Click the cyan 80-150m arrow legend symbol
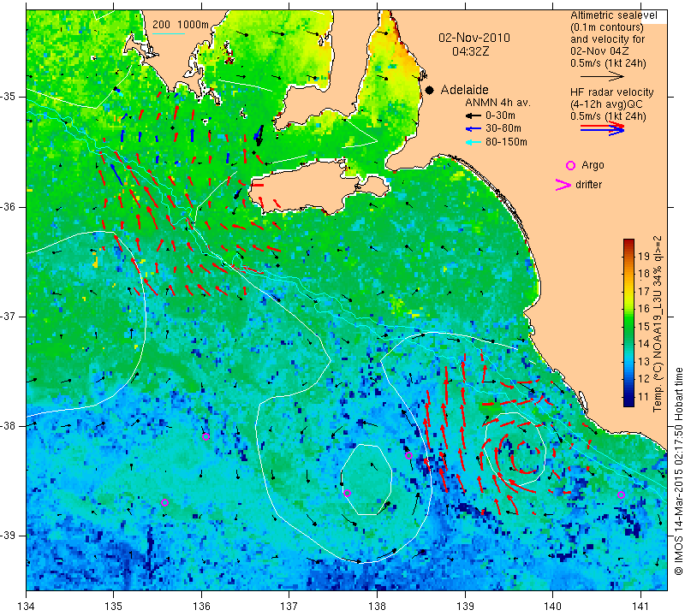Screen dimensions: 685x616 (473, 142)
